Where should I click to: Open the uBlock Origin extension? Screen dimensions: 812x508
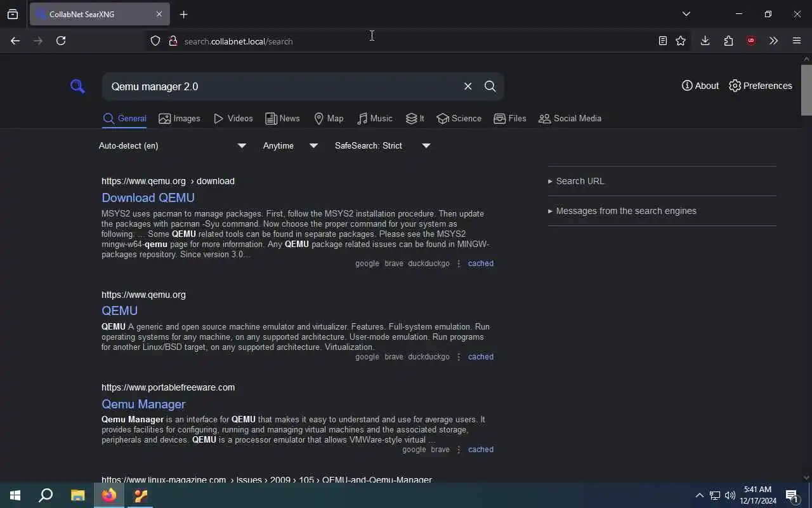pos(751,41)
